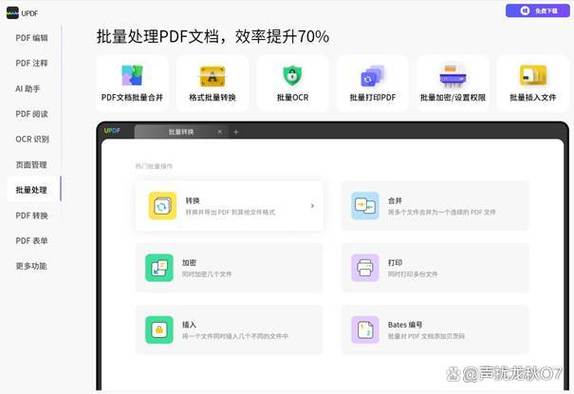Expand the 转换 card chevron arrow
Image resolution: width=574 pixels, height=394 pixels.
[312, 206]
